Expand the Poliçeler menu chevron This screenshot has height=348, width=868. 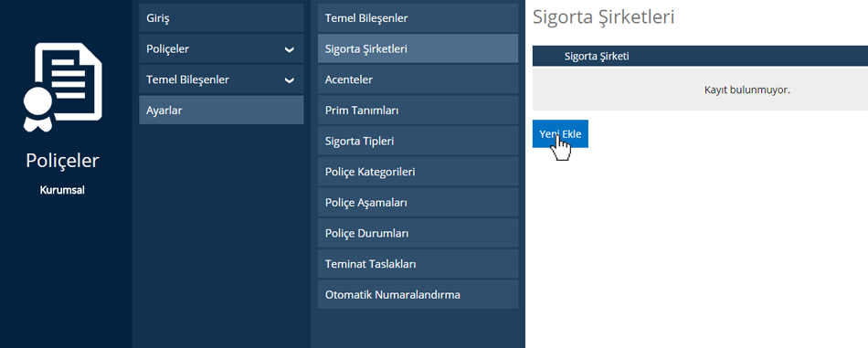[289, 49]
